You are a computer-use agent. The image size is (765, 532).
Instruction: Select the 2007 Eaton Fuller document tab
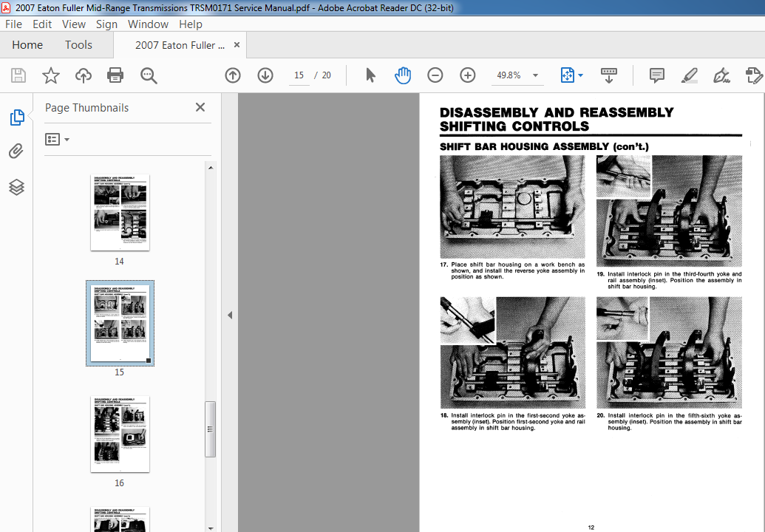180,45
